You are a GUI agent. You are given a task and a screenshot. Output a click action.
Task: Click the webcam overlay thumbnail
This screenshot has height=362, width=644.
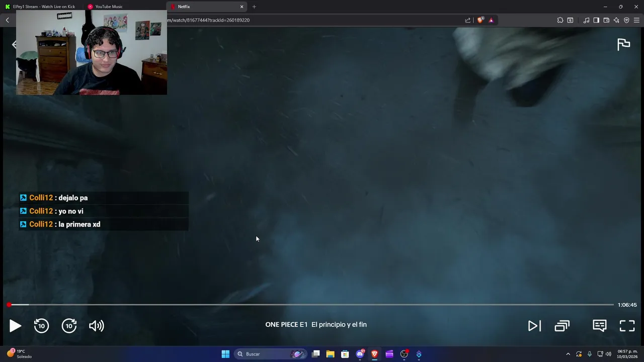[91, 52]
